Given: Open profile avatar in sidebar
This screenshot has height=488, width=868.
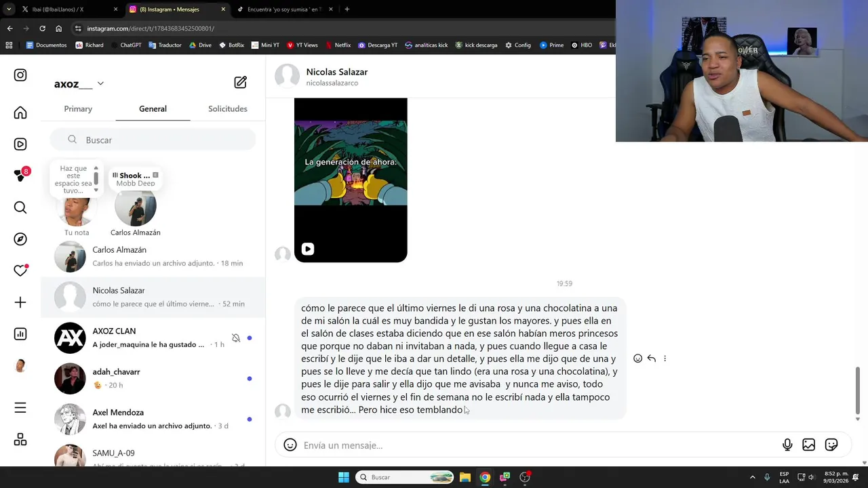Looking at the screenshot, I should (x=20, y=366).
